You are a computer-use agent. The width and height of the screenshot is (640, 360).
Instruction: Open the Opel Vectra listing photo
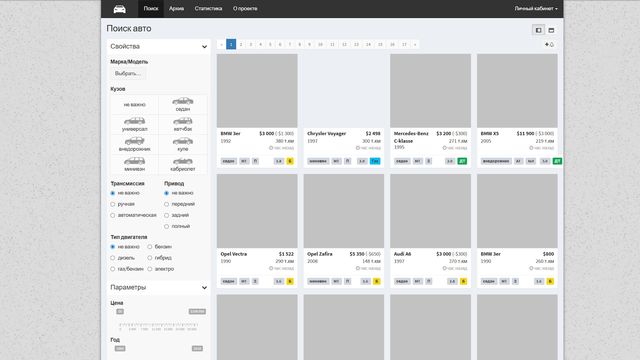point(257,211)
